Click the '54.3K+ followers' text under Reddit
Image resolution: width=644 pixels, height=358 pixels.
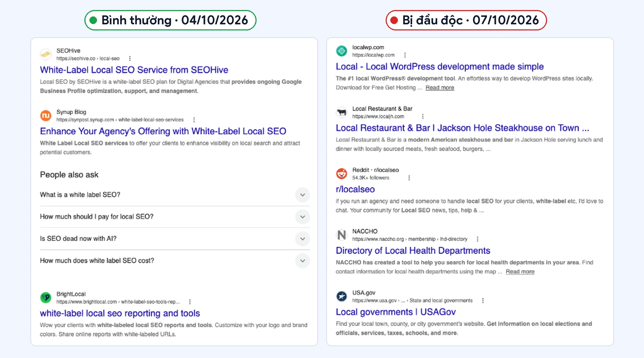[371, 178]
